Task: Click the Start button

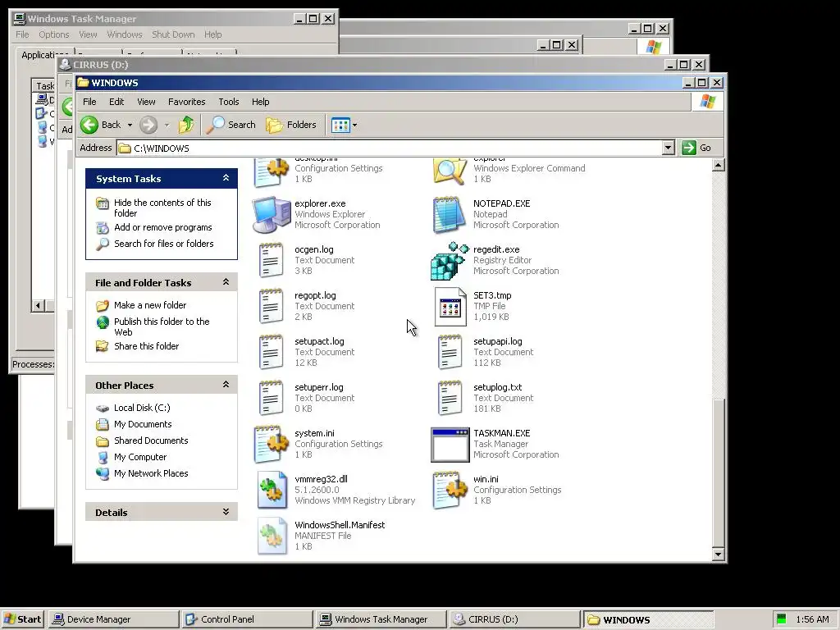Action: click(23, 619)
